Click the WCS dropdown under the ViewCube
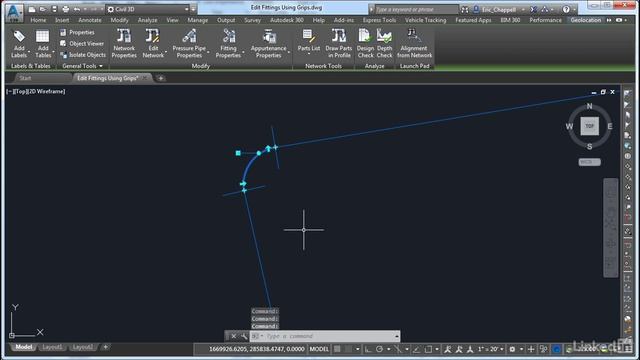This screenshot has height=360, width=640. [x=589, y=162]
